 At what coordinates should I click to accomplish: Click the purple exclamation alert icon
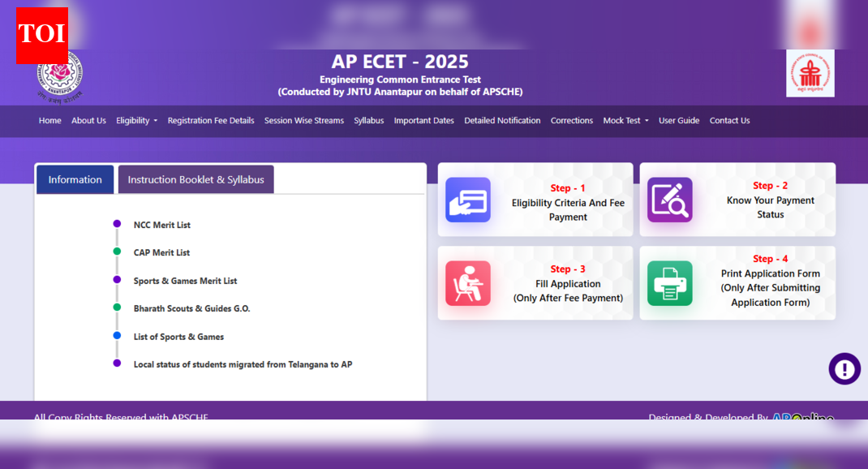pos(844,369)
